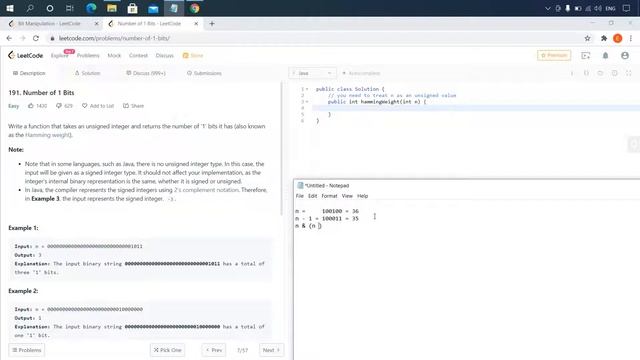Image resolution: width=640 pixels, height=360 pixels.
Task: Click Add to List
Action: 98,106
